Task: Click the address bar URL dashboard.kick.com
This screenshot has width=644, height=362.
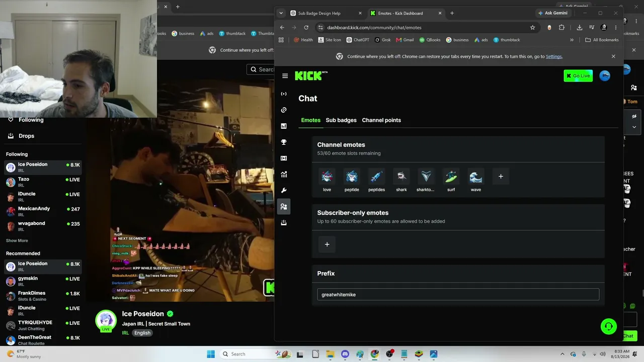Action: click(374, 28)
